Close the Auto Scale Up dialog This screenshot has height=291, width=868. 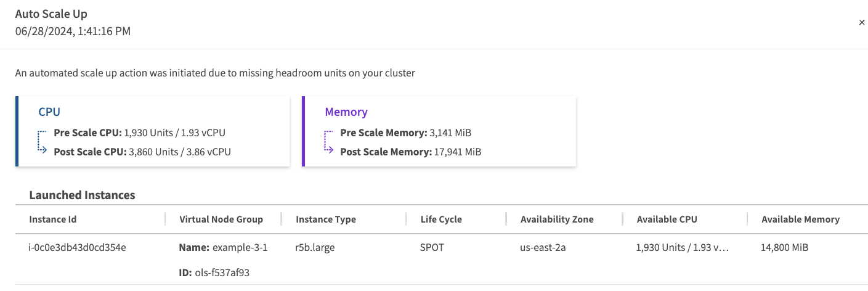(861, 22)
